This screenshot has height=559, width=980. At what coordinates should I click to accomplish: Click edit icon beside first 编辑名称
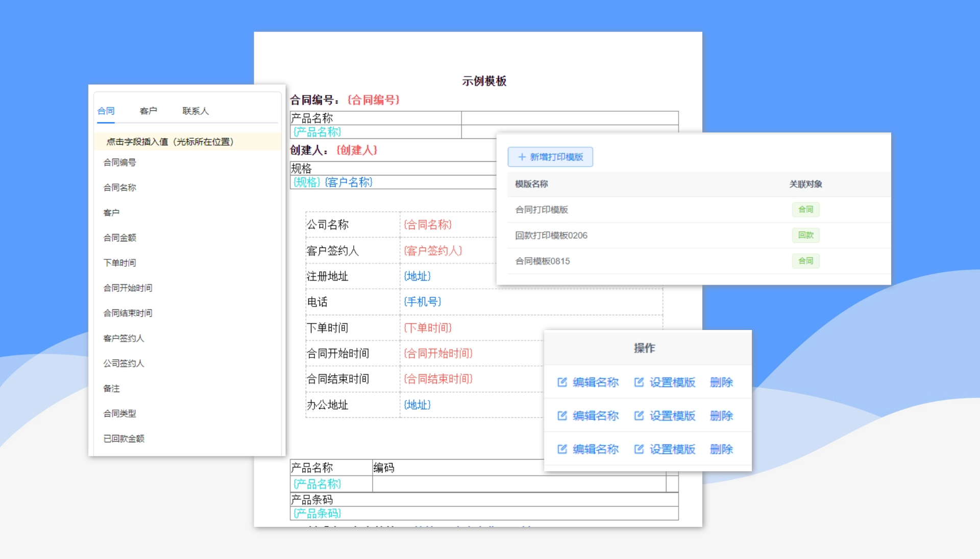[562, 382]
